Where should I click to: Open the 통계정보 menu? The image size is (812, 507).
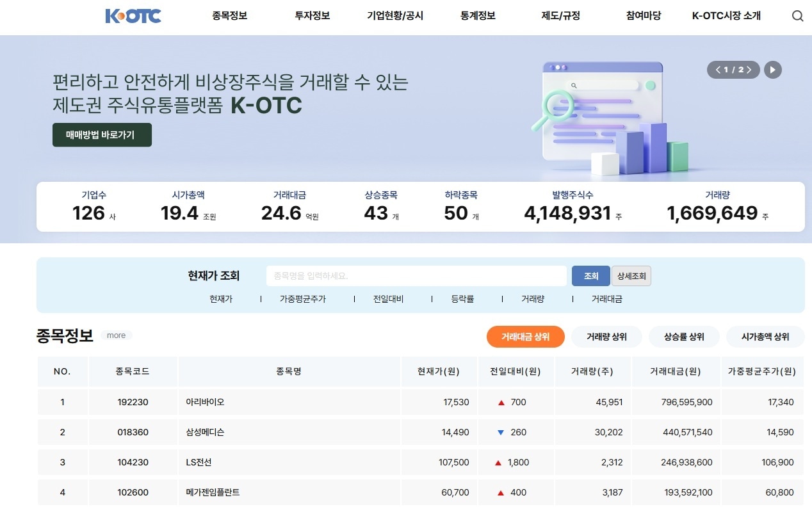[477, 16]
